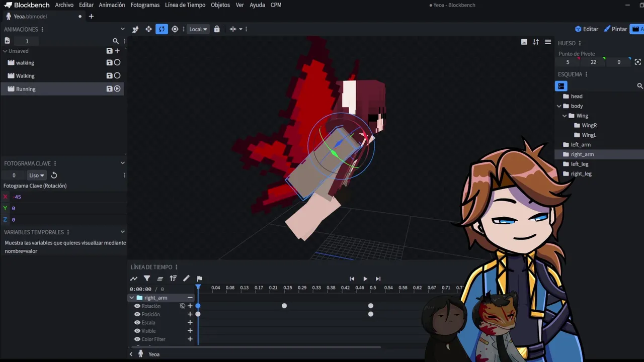Open the Animación menu

pyautogui.click(x=112, y=5)
